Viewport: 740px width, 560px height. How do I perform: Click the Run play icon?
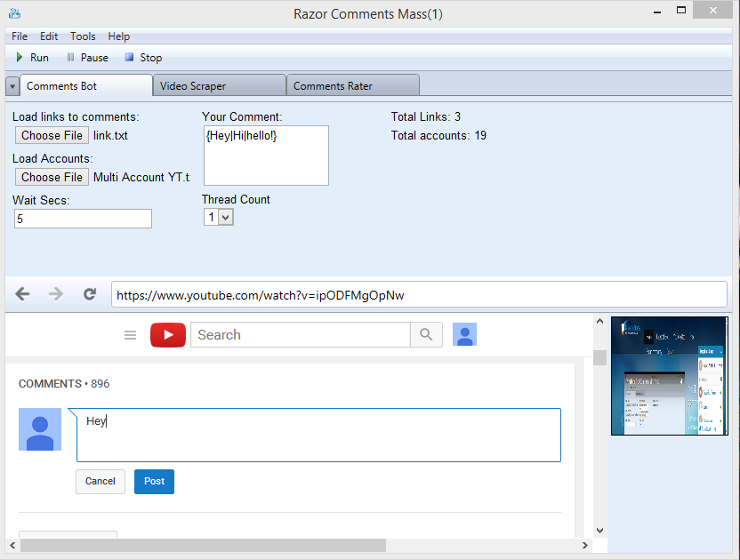point(20,58)
